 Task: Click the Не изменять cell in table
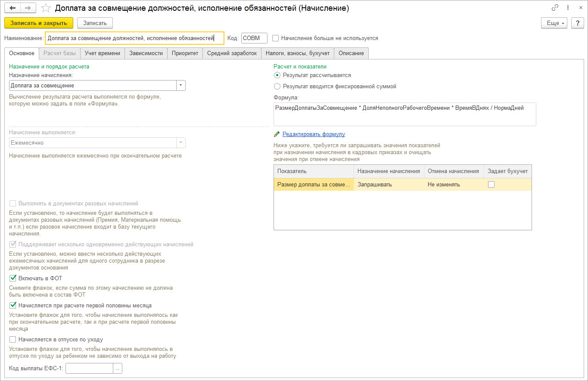(x=454, y=184)
